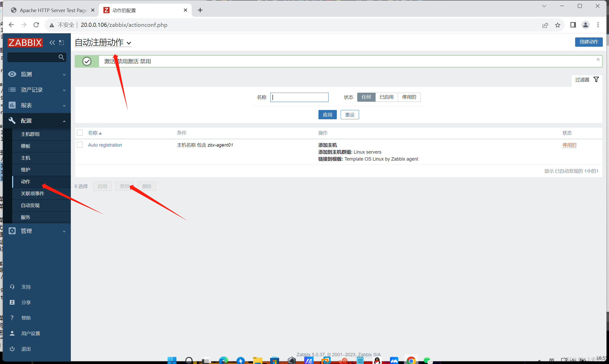Open QQ penguin icon in taskbar
The image size is (609, 364).
pos(377,360)
